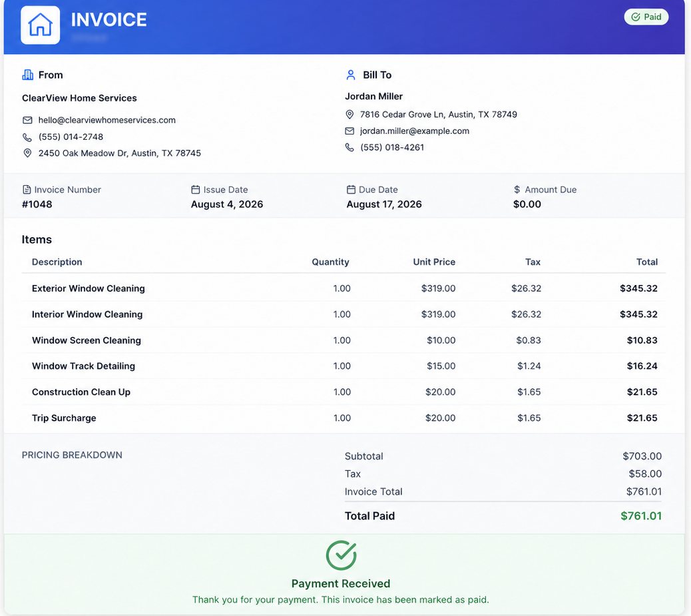Click map pin icon beside 2450 Oak Meadow Dr
Viewport: 691px width, 616px height.
pos(27,153)
